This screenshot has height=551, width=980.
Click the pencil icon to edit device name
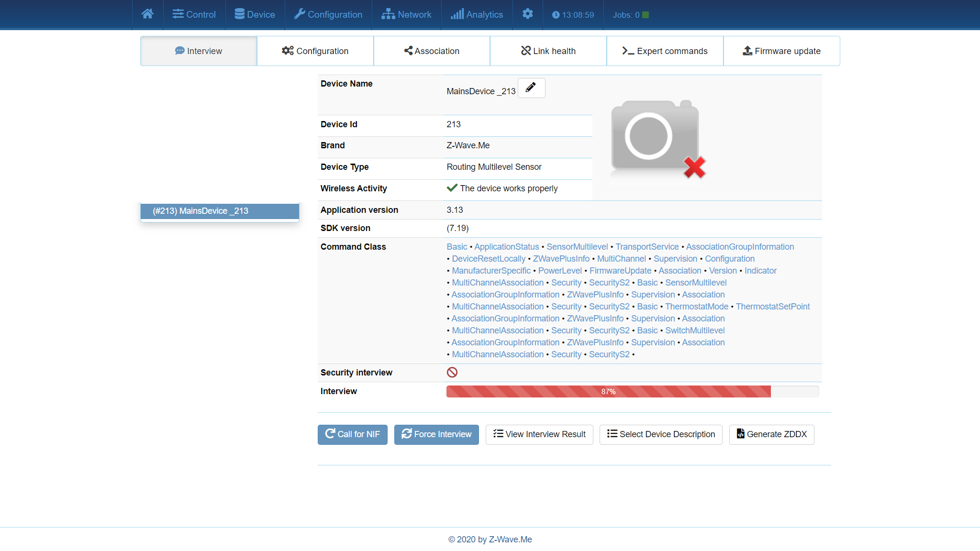point(531,88)
